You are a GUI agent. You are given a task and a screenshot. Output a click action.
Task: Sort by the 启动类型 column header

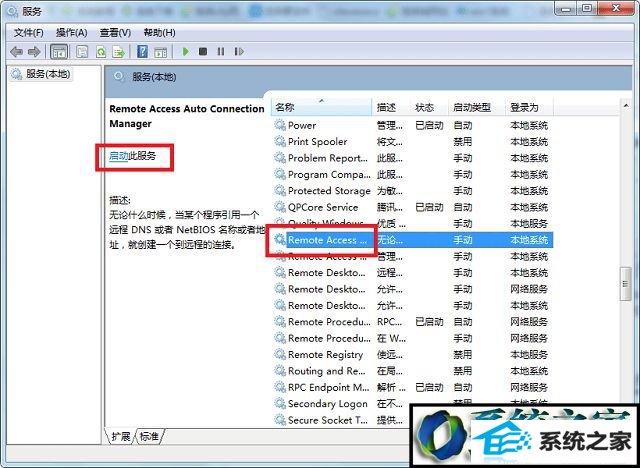tap(477, 107)
